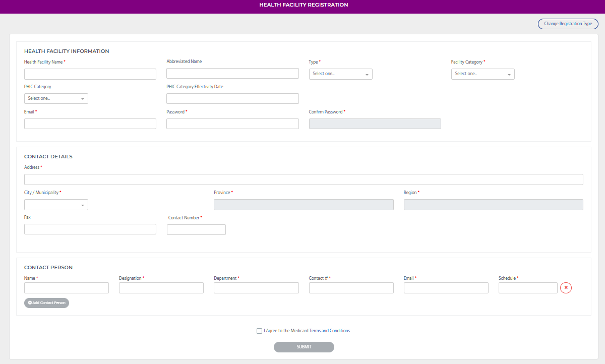This screenshot has height=364, width=605.
Task: Focus the Contact # input field
Action: tap(351, 288)
